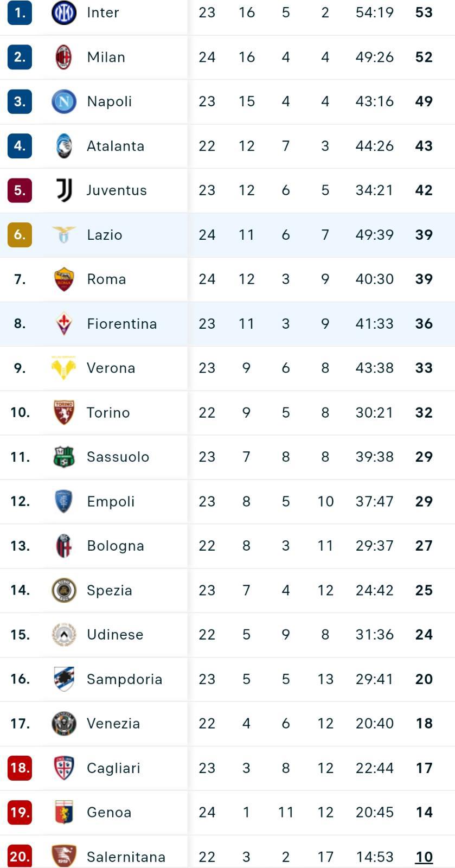
Task: Click the AC Milan crest icon
Action: 64,57
